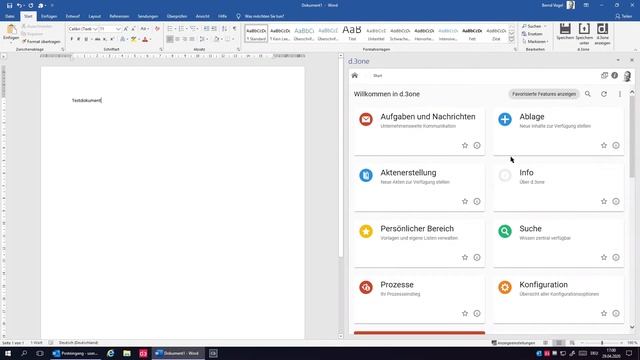Favorite the Aufgaben und Nachrichten tile
This screenshot has height=360, width=640.
tap(464, 145)
